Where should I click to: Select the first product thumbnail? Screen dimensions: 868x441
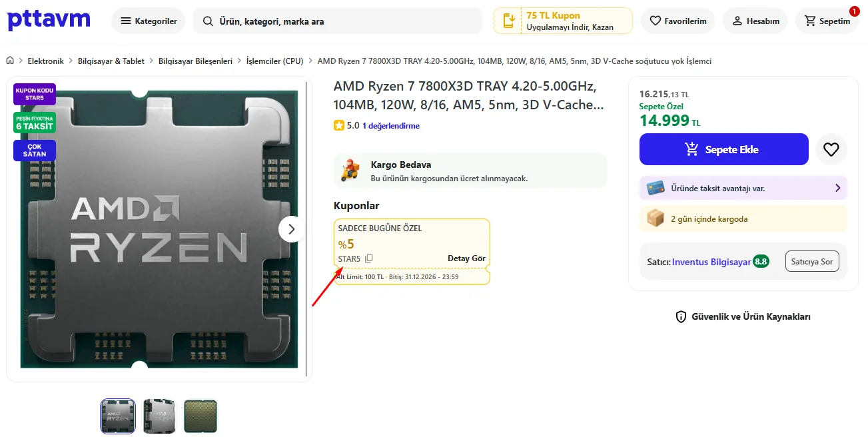118,416
